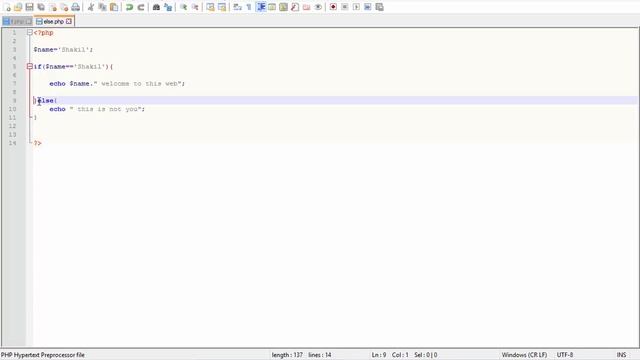Click line number 10 in margin
Screen dimensions: 640x360
coord(12,109)
